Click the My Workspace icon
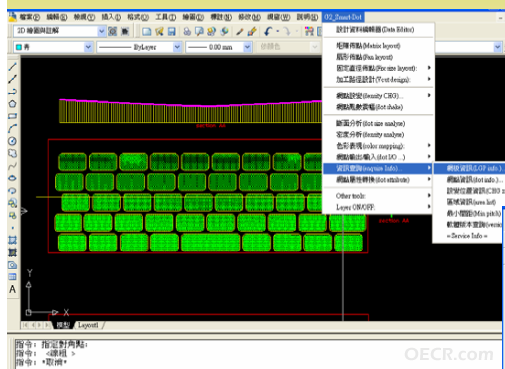The image size is (505, 369). tap(125, 31)
